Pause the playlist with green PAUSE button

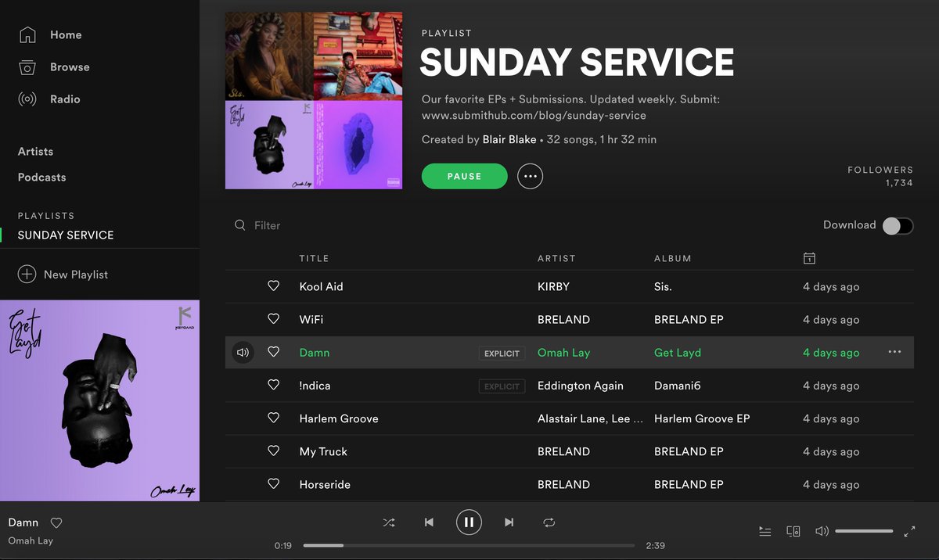click(465, 176)
